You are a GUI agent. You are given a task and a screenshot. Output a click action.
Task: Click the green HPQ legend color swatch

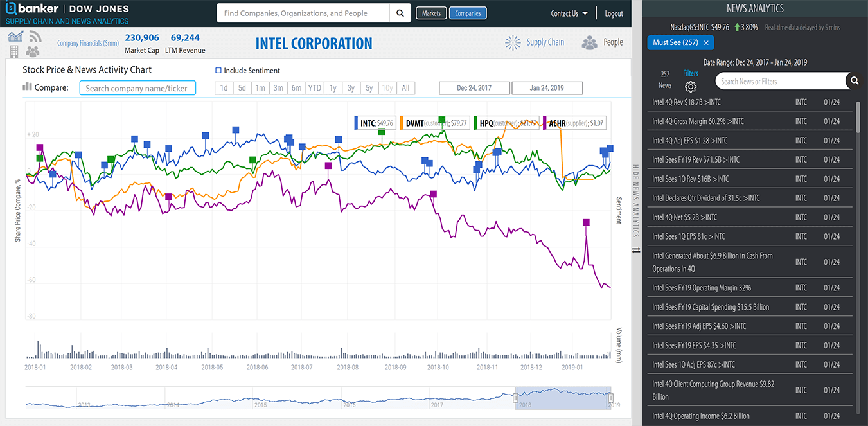[x=476, y=123]
